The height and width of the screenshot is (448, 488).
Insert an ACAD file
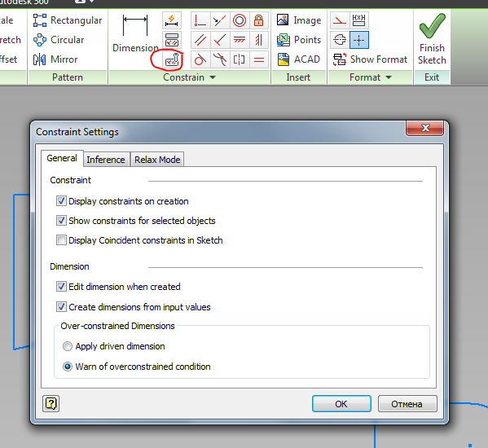click(298, 59)
